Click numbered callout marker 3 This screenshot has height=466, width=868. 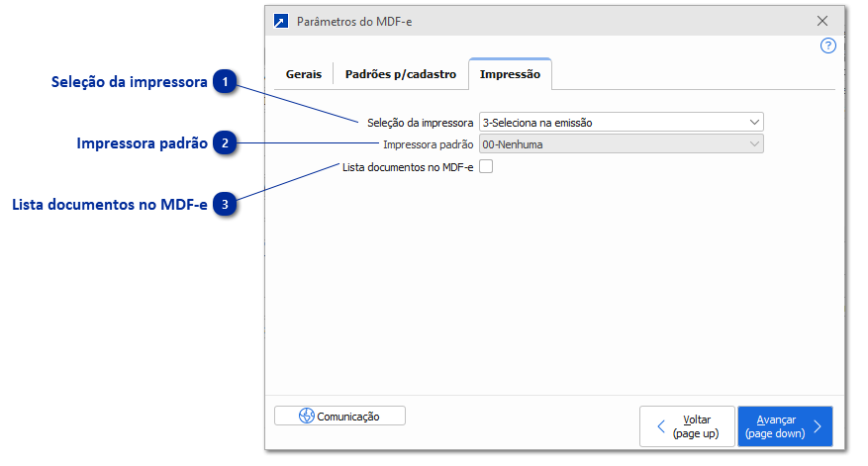227,205
